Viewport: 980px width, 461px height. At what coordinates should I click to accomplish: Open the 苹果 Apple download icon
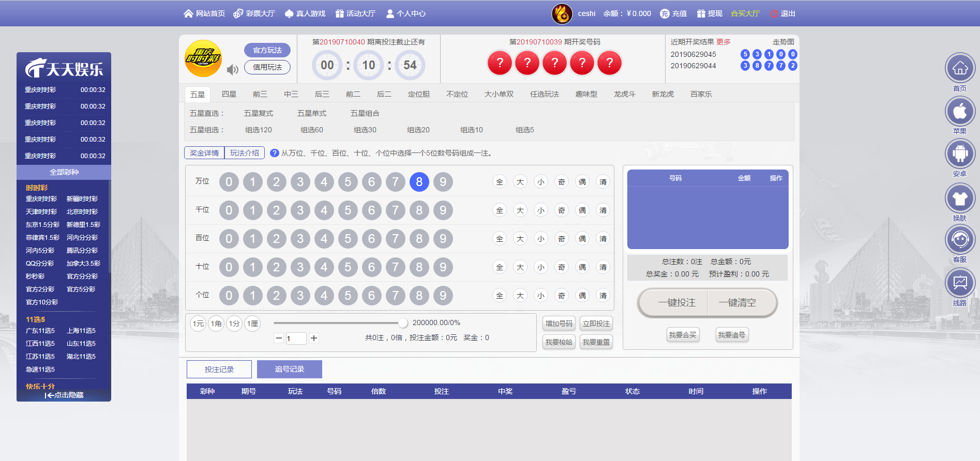point(960,112)
